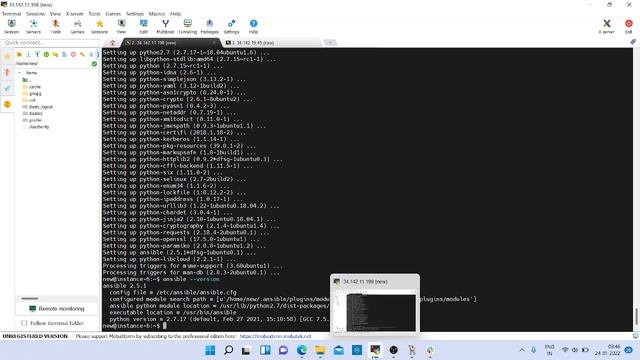Open the Tunneling toolbar button
This screenshot has height=360, width=640.
click(x=187, y=27)
